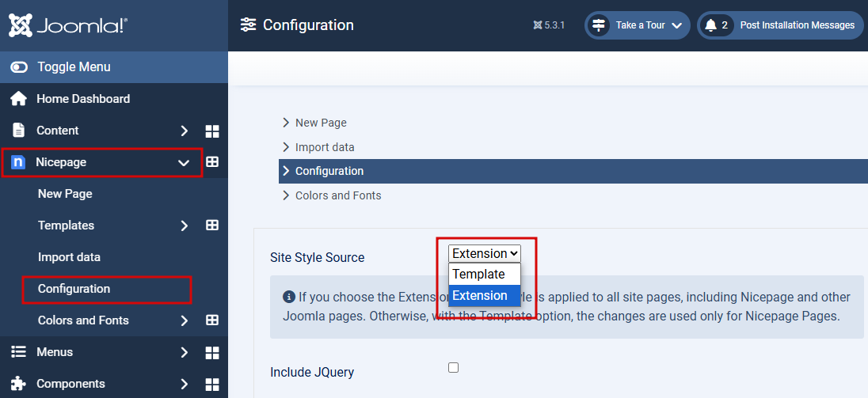
Task: Click the Home Dashboard house icon
Action: (x=18, y=99)
